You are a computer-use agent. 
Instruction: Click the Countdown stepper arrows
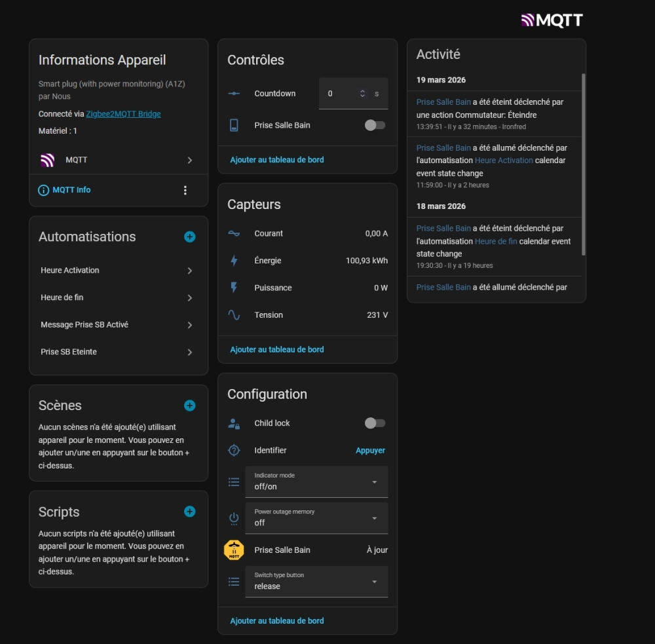click(x=363, y=94)
